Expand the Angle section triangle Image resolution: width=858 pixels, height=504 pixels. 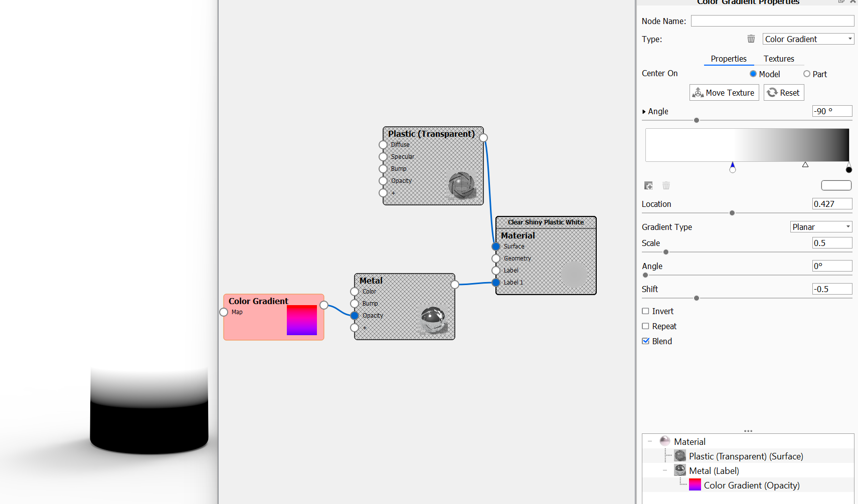(644, 112)
